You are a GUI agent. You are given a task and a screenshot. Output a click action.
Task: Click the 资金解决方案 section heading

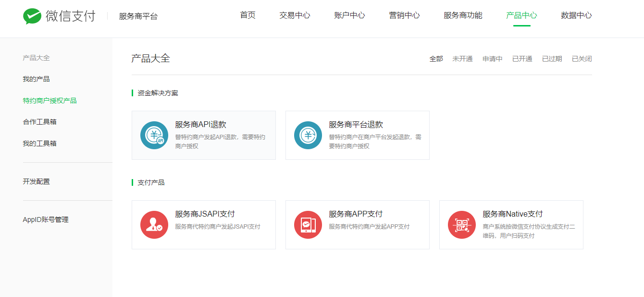[158, 93]
